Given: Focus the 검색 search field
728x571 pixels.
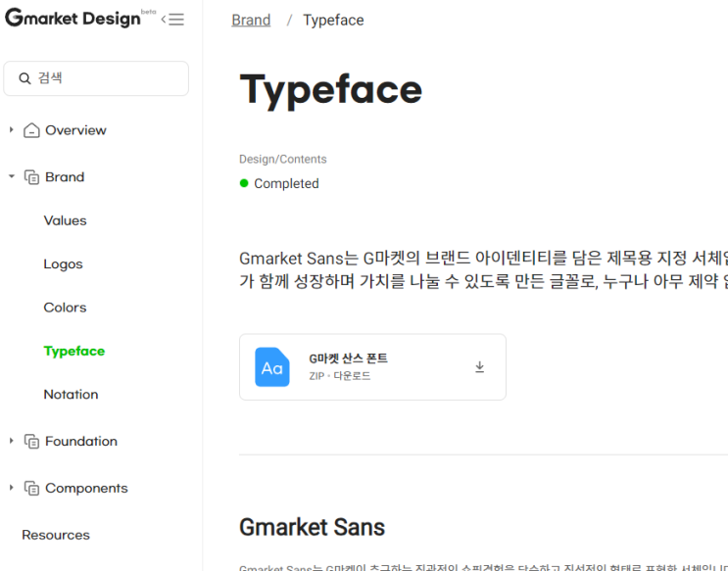Looking at the screenshot, I should point(96,78).
